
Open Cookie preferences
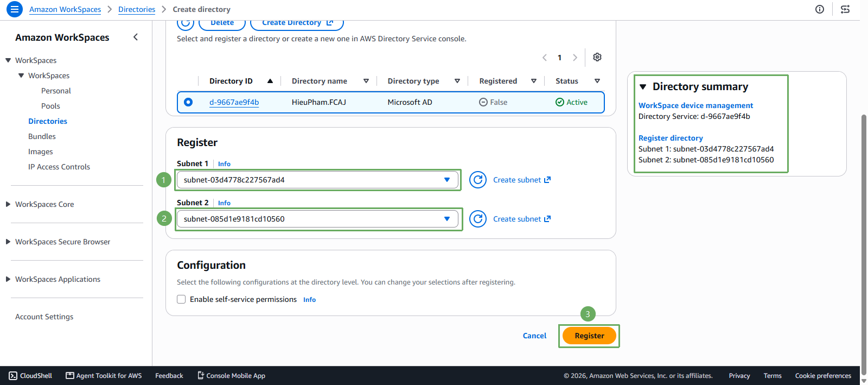click(x=823, y=376)
